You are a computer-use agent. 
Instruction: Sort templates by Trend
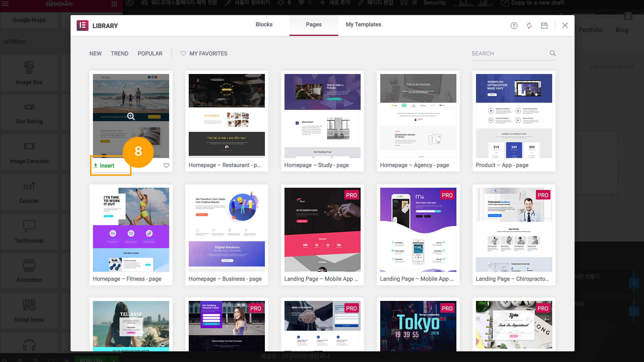coord(120,54)
